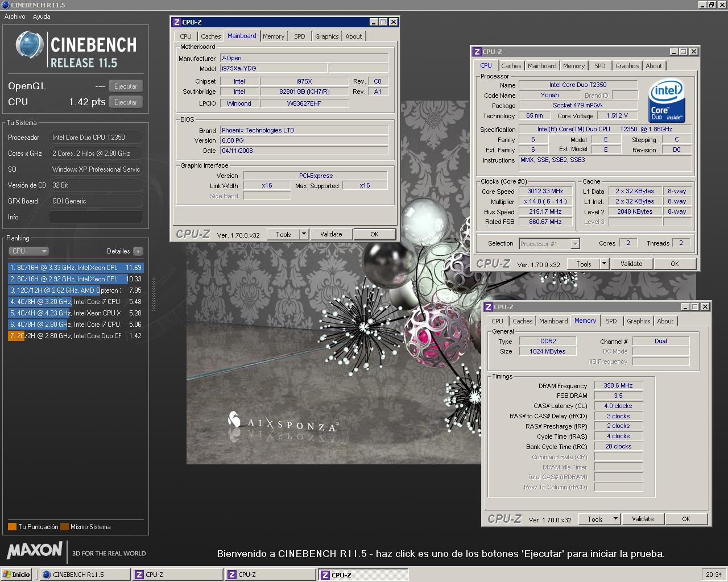
Task: Select ranking row Intel Core Duo 1.42
Action: coord(76,336)
